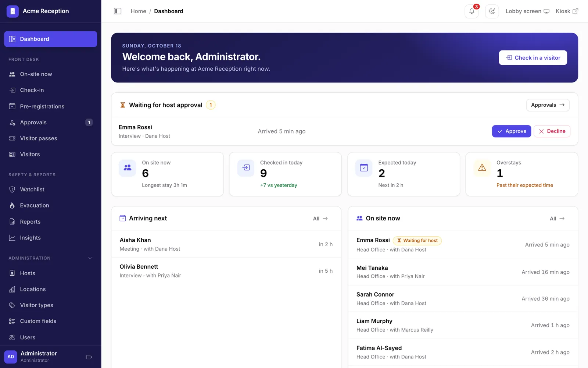Image resolution: width=588 pixels, height=368 pixels.
Task: Open Approvals button in waiting card
Action: 548,105
